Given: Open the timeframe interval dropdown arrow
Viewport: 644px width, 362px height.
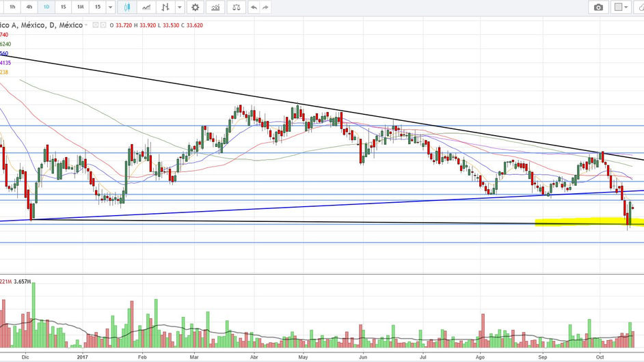Looking at the screenshot, I should pos(110,8).
